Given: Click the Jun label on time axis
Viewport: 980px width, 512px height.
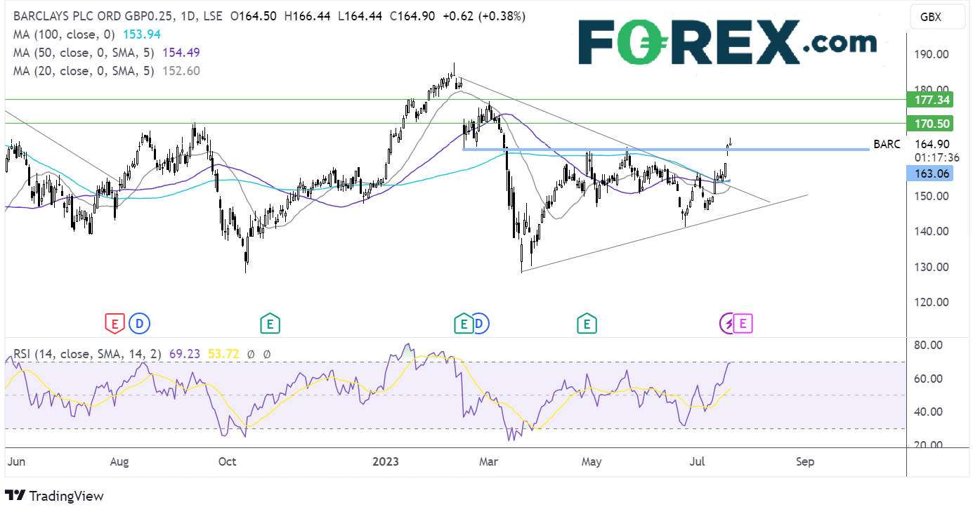Looking at the screenshot, I should (x=15, y=461).
